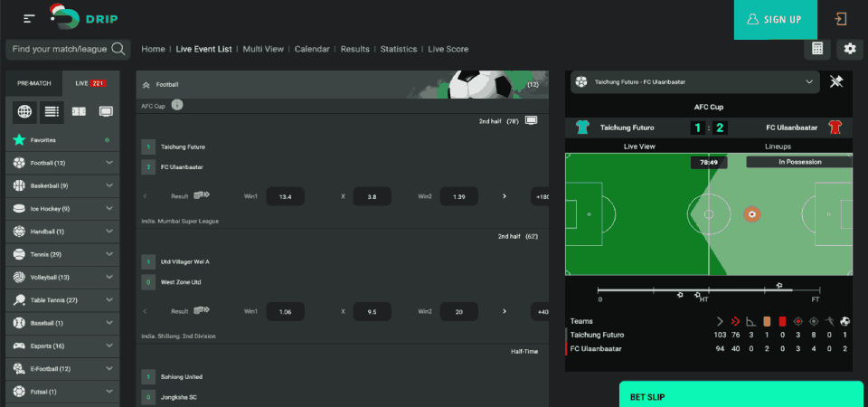The image size is (868, 407).
Task: Bet on Win1 odds 13.4
Action: [x=286, y=196]
